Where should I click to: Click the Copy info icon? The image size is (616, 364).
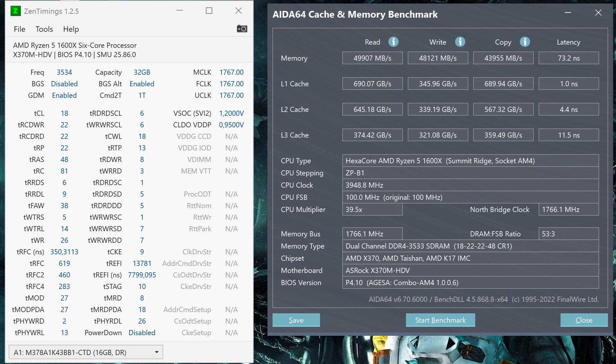525,42
